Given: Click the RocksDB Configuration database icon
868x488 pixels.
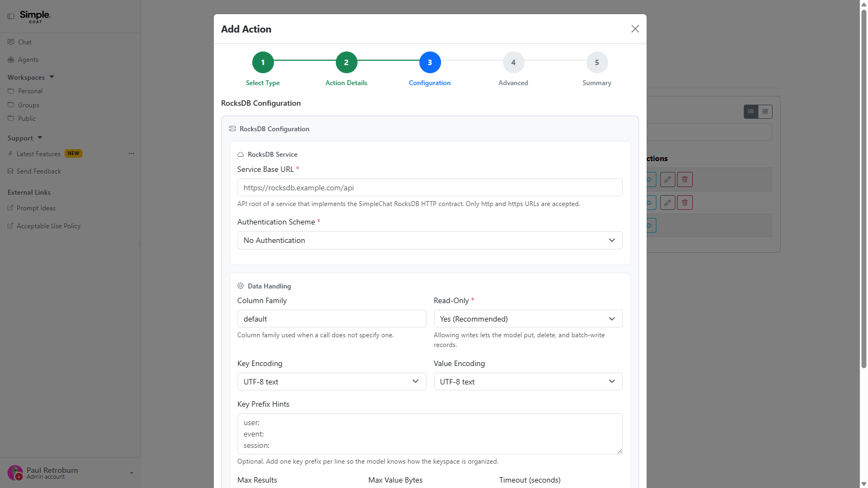Looking at the screenshot, I should tap(232, 129).
